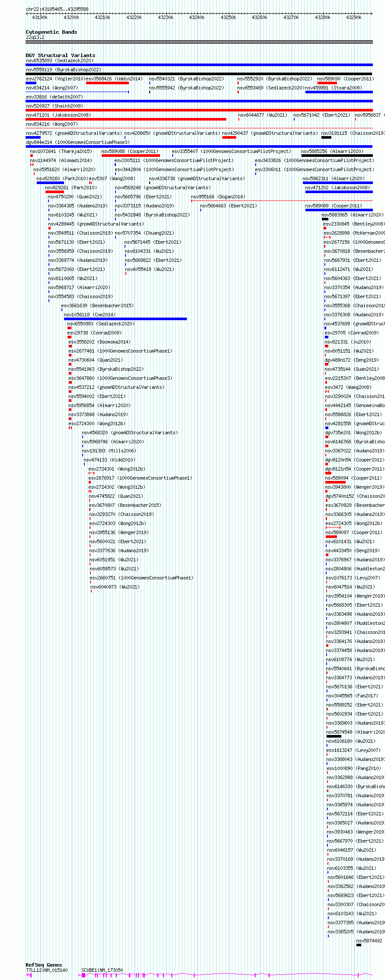Screen dimensions: 385x980
Task: Select nsv1072641 (Thareja2015) label
Action: (61, 151)
